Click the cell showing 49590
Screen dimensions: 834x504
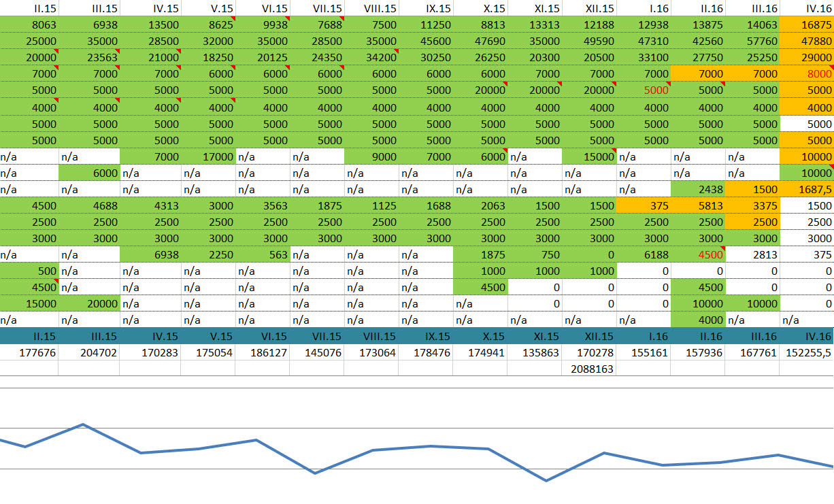pyautogui.click(x=589, y=41)
